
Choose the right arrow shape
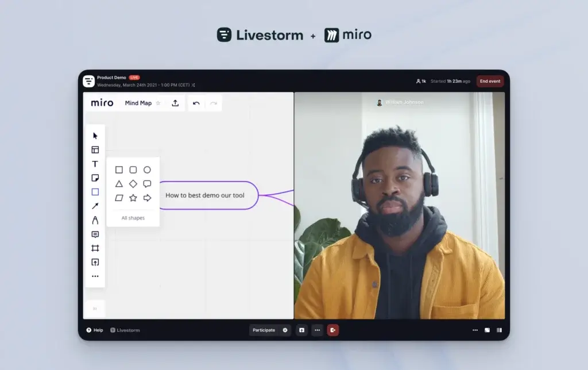click(x=148, y=198)
